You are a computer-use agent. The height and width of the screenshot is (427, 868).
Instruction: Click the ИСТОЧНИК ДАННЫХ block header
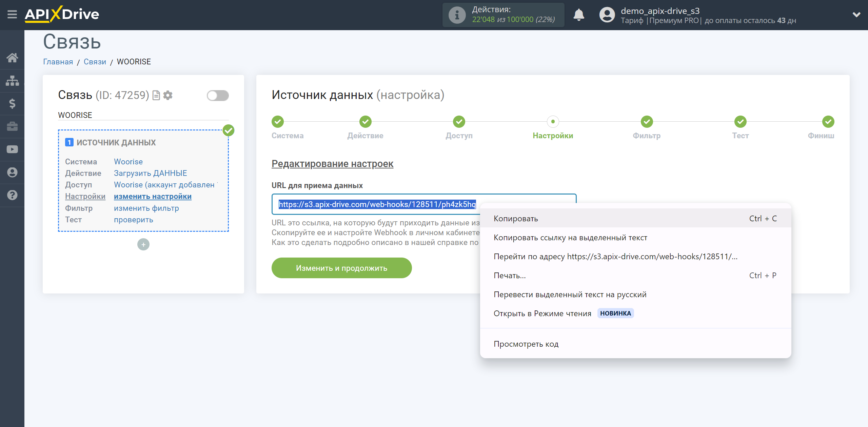click(x=116, y=143)
